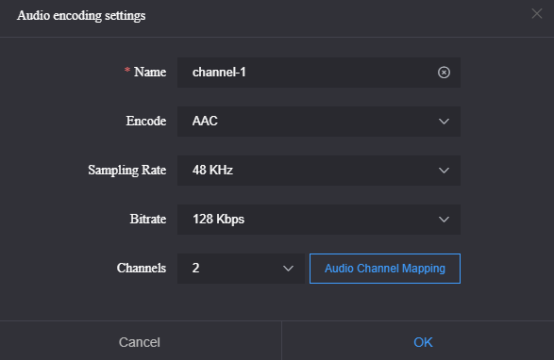This screenshot has width=554, height=361.
Task: Open the Channels dropdown showing 2
Action: pyautogui.click(x=241, y=268)
